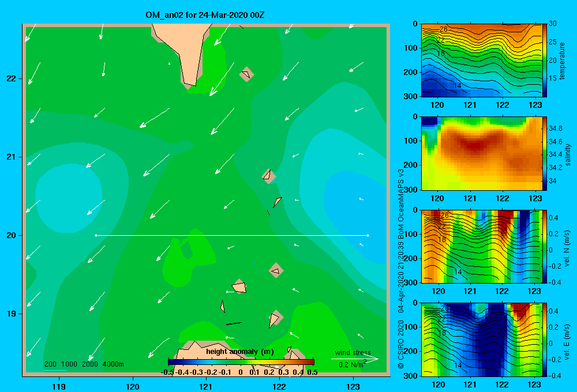Click depth tick "100" beside the temperature section
Image resolution: width=577 pixels, height=392 pixels.
411,48
